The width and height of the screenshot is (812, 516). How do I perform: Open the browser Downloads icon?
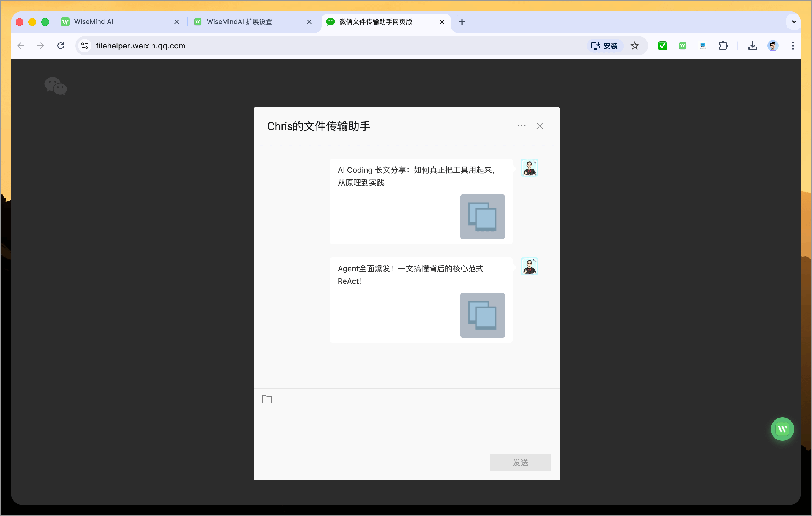(753, 45)
